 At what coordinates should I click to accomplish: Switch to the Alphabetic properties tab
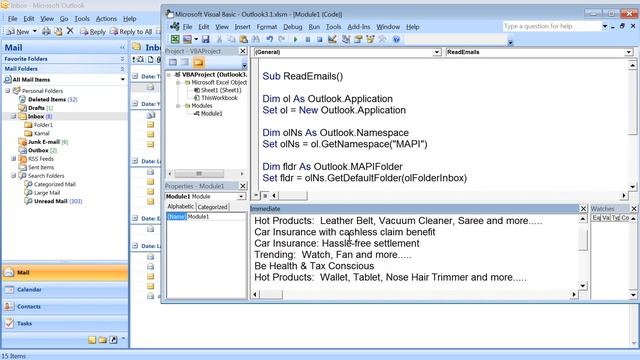[180, 207]
